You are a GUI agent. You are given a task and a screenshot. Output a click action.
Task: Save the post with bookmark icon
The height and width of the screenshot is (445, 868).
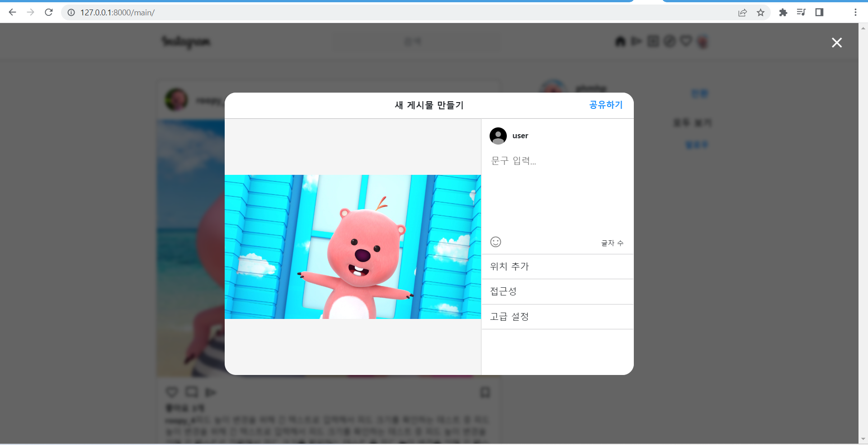(x=485, y=392)
